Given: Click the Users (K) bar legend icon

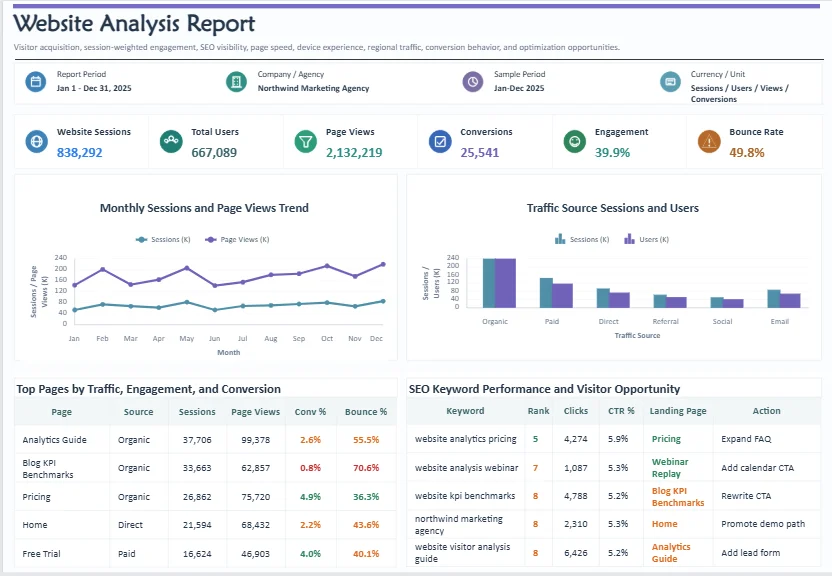Looking at the screenshot, I should (629, 239).
